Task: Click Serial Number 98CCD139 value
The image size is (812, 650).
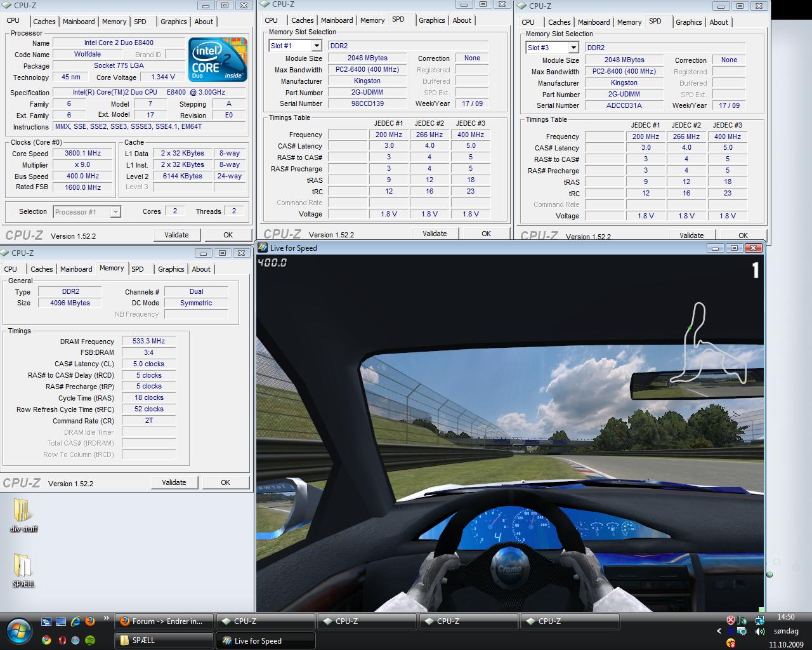Action: 367,103
